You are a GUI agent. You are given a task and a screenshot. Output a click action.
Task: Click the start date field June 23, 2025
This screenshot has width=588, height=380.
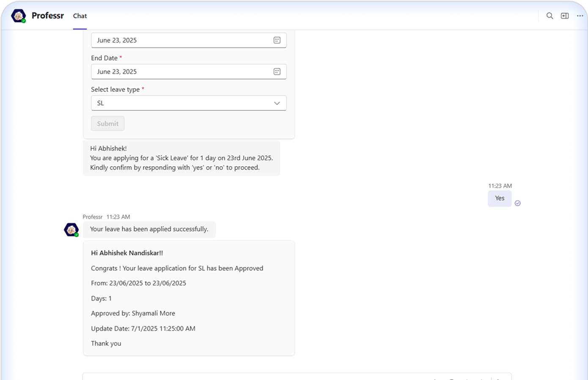pos(182,40)
